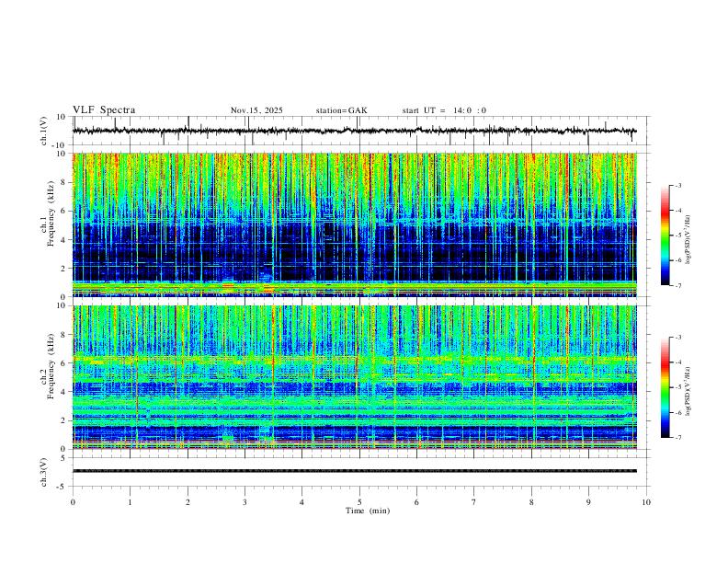Click the "5" tick on ch.3(V) axis
Screen dimensions: 728x563
point(63,457)
